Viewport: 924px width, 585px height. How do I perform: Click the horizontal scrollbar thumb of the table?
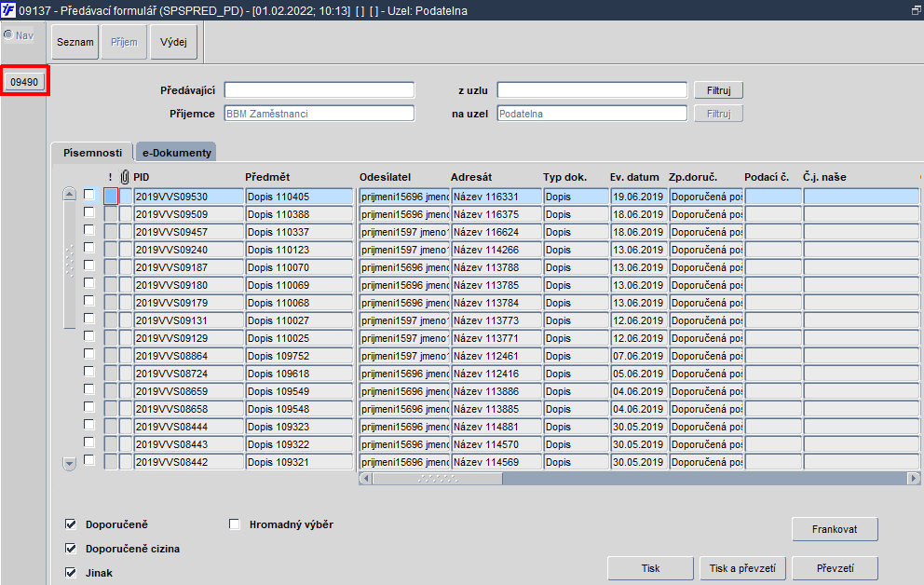[437, 479]
